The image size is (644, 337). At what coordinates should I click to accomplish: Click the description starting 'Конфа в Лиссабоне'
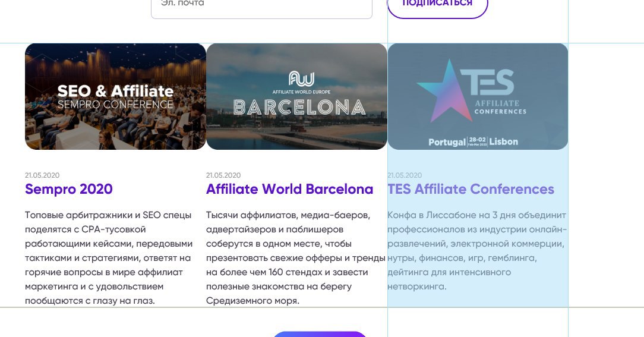pyautogui.click(x=477, y=251)
